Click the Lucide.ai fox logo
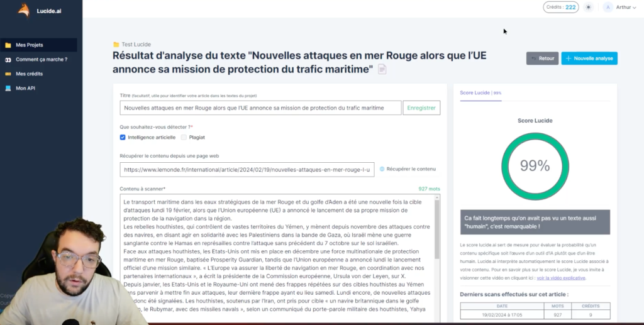This screenshot has height=325, width=644. (x=24, y=10)
